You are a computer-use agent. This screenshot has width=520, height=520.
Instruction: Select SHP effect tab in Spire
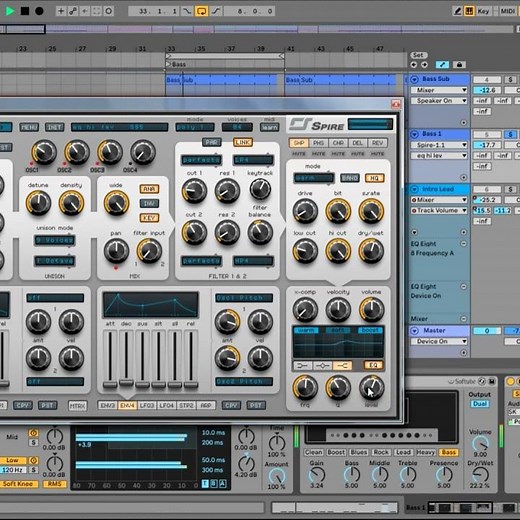[x=299, y=143]
